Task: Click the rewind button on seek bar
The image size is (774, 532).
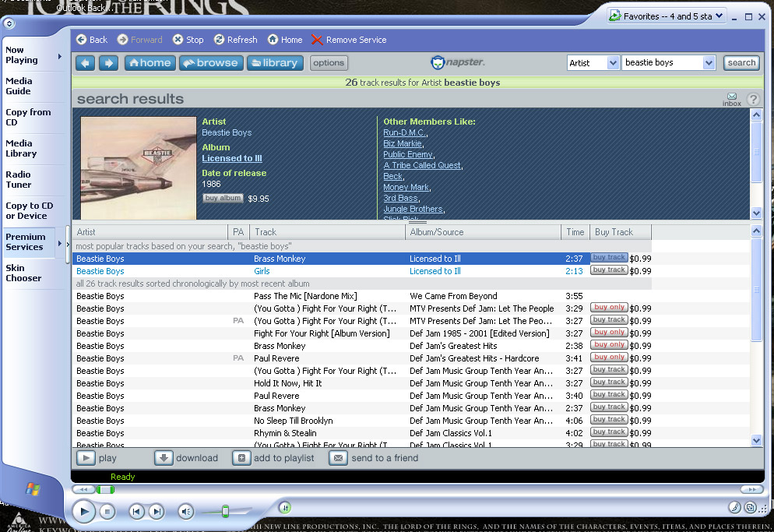Action: 84,489
